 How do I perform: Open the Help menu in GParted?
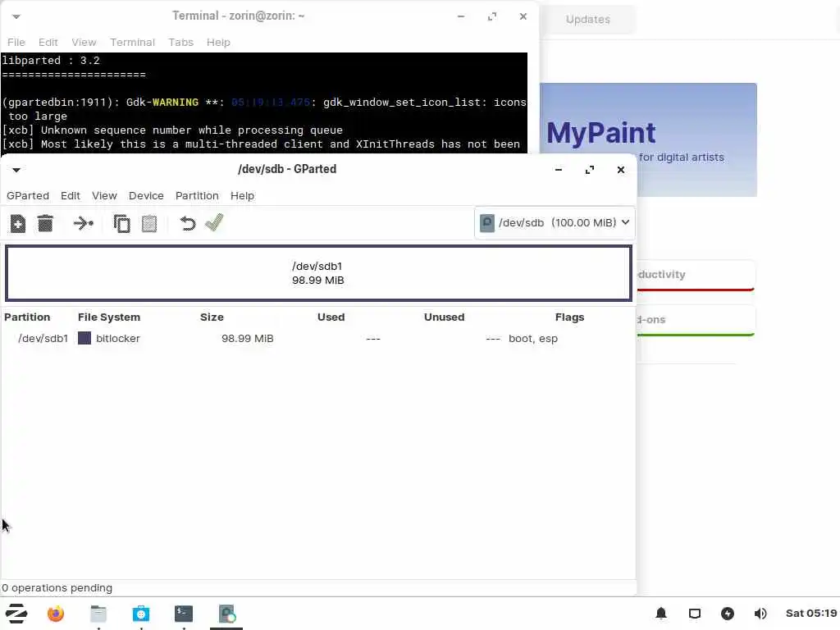[242, 195]
